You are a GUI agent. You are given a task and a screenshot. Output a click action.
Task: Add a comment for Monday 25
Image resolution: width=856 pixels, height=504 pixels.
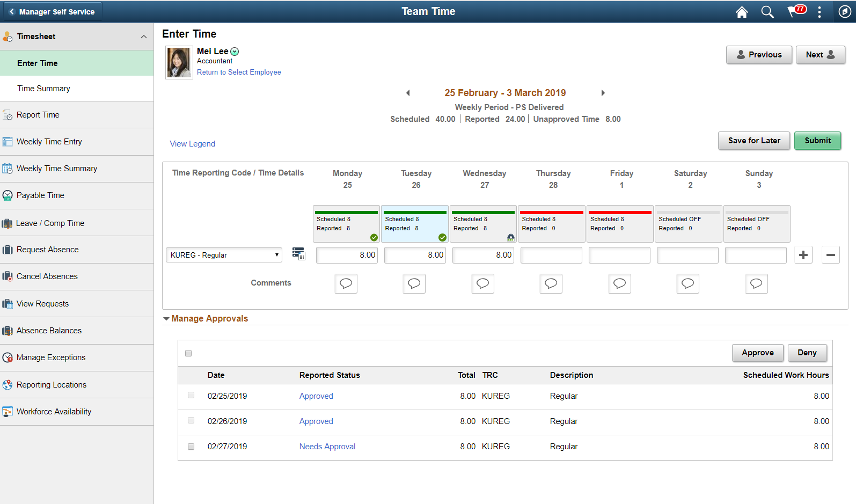[346, 283]
